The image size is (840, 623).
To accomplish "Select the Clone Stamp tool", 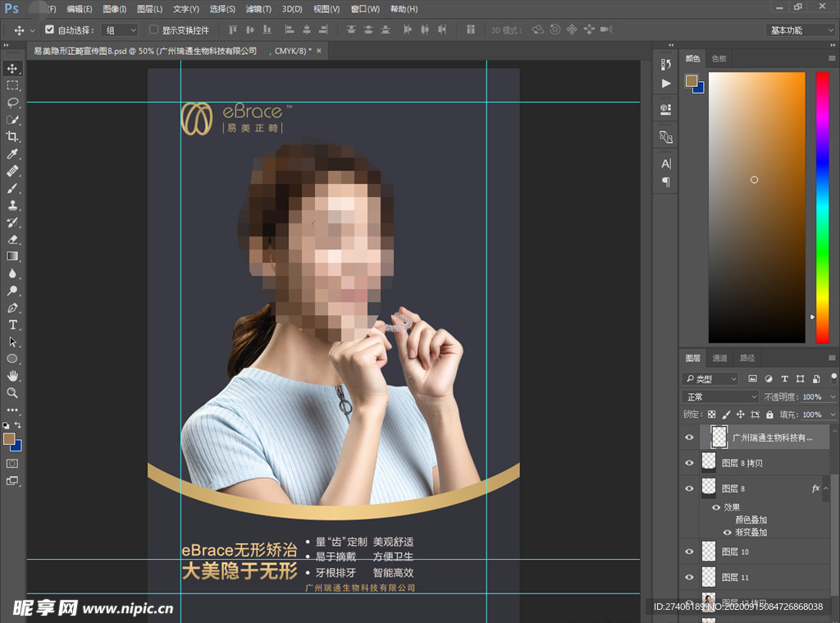I will tap(12, 205).
